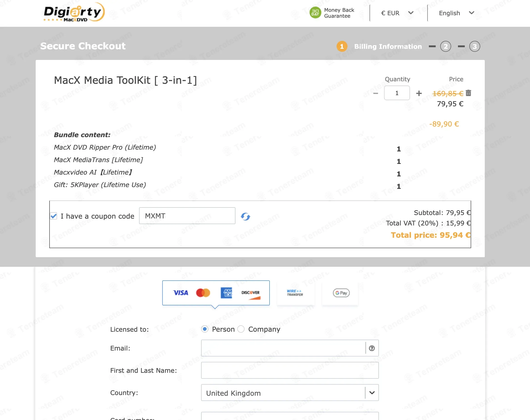Click Macxvideo AI Lifetime item
Image resolution: width=530 pixels, height=420 pixels.
(93, 172)
